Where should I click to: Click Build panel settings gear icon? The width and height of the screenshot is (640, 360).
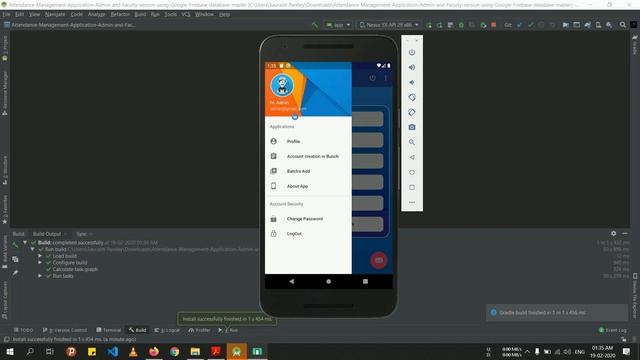click(x=613, y=233)
